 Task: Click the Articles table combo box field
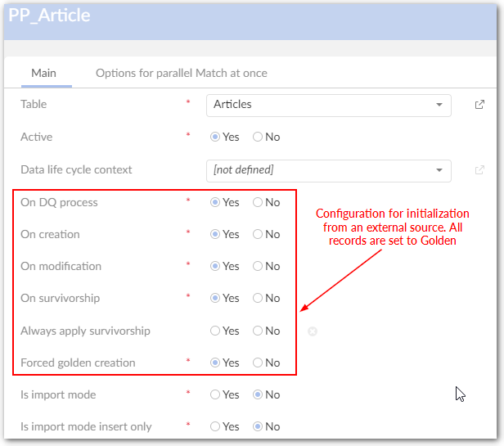click(x=319, y=105)
